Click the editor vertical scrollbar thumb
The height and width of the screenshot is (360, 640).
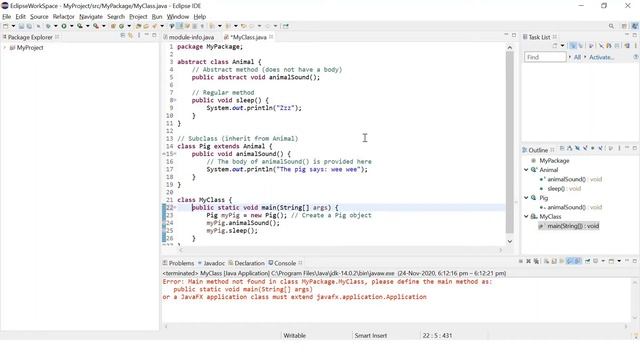tap(510, 142)
